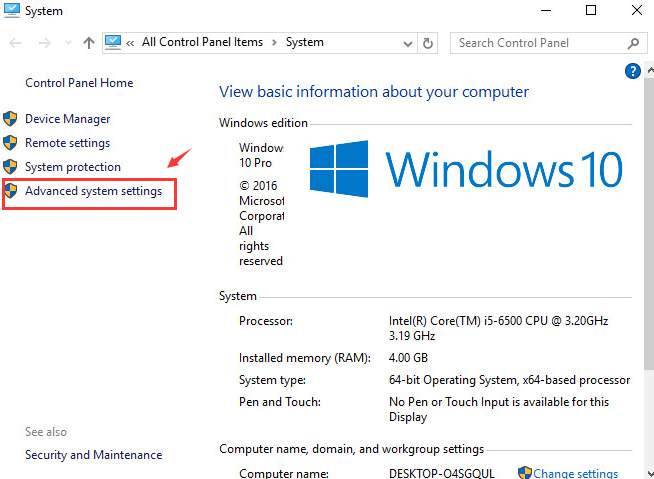This screenshot has width=654, height=479.
Task: Click the shield icon beside Change settings
Action: (x=525, y=473)
